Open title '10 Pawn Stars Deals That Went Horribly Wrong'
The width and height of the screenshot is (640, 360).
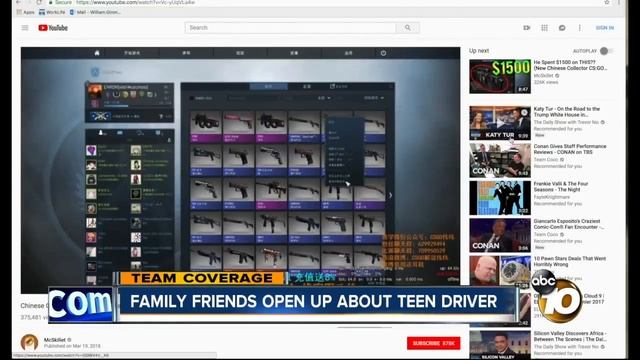pos(570,262)
